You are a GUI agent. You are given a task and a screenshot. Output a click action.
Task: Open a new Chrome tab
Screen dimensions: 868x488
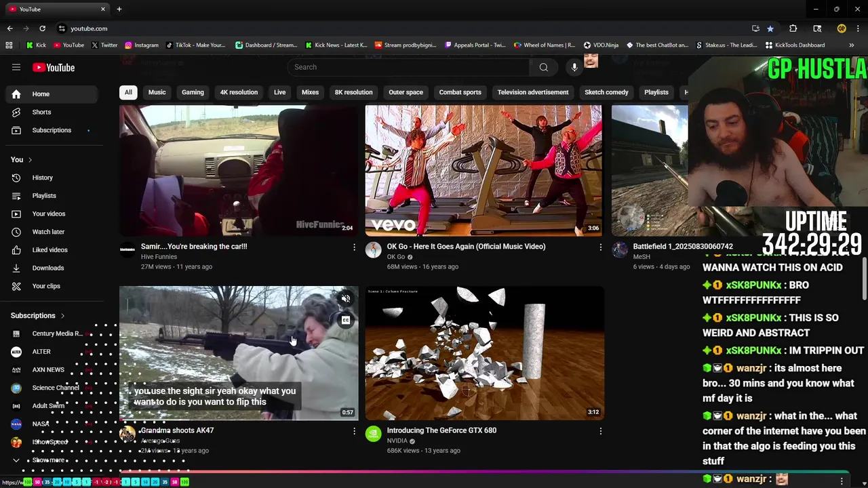point(119,9)
